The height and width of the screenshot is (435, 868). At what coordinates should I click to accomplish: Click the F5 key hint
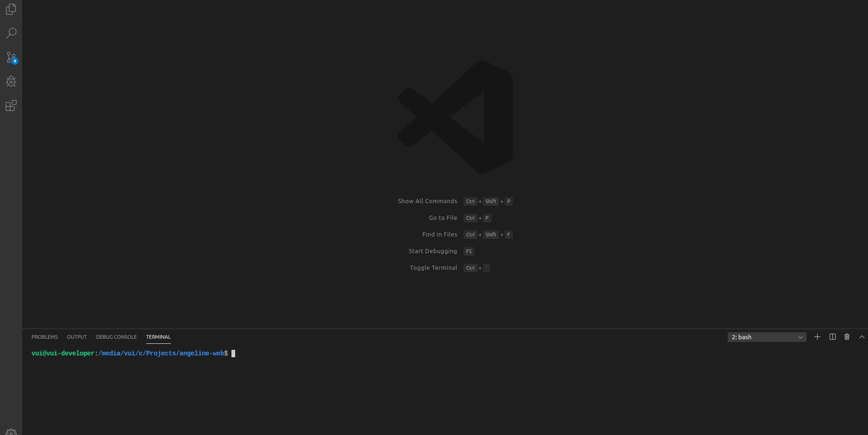click(x=469, y=251)
